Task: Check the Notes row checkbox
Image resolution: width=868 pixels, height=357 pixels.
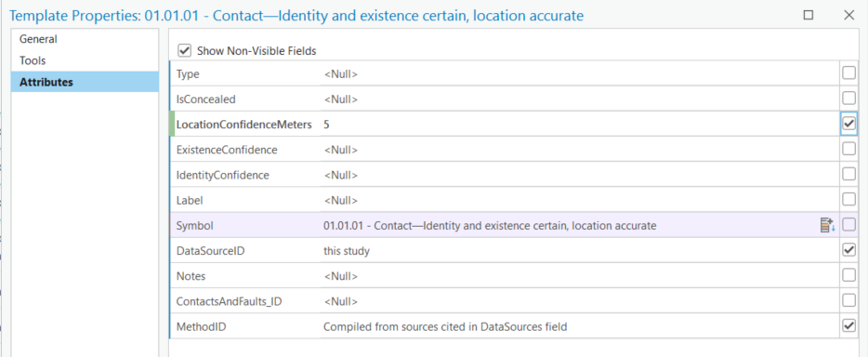Action: tap(848, 275)
